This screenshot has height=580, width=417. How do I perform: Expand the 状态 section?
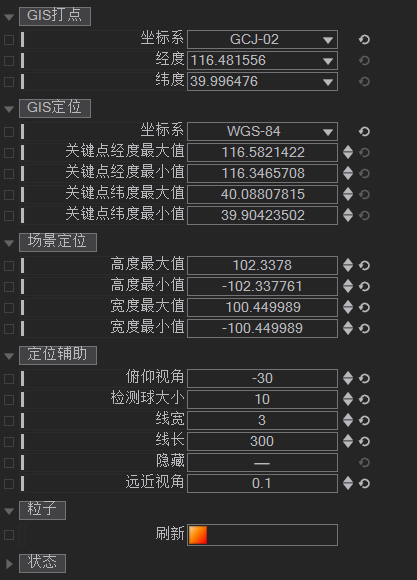[9, 564]
